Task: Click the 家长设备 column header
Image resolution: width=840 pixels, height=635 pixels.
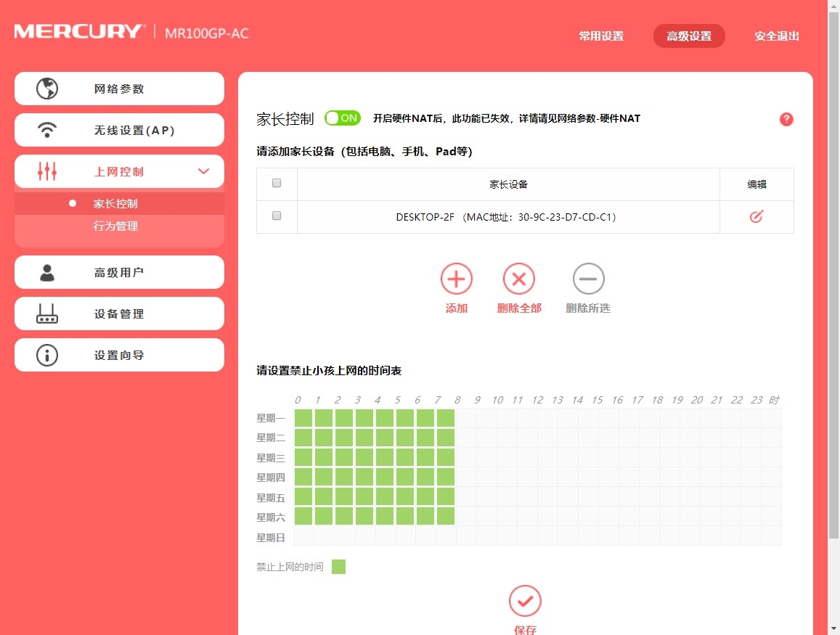Action: pyautogui.click(x=508, y=184)
